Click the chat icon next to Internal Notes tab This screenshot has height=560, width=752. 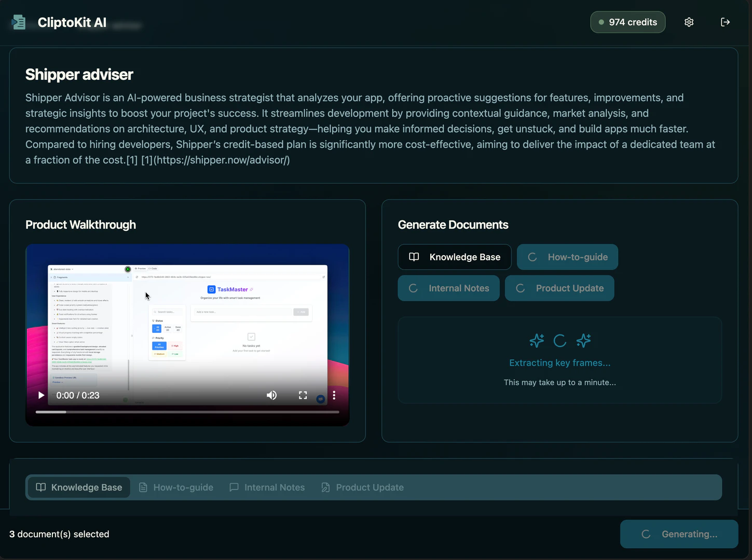pyautogui.click(x=234, y=487)
